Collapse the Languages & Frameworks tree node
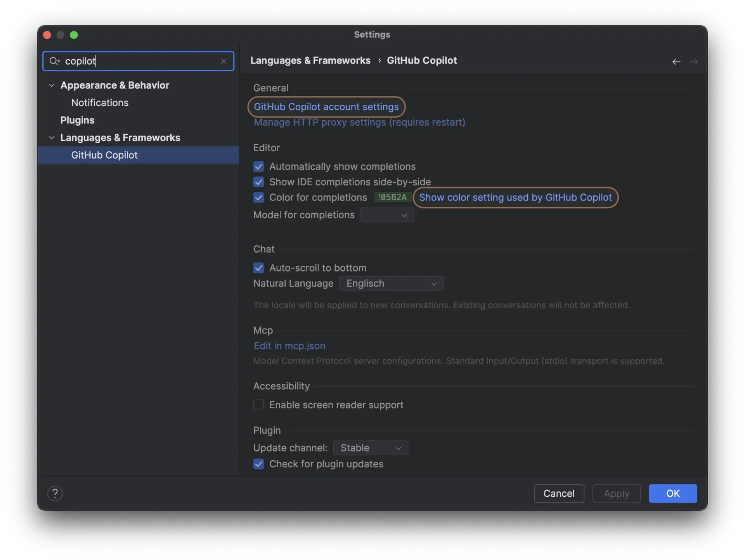This screenshot has height=560, width=745. pyautogui.click(x=52, y=138)
